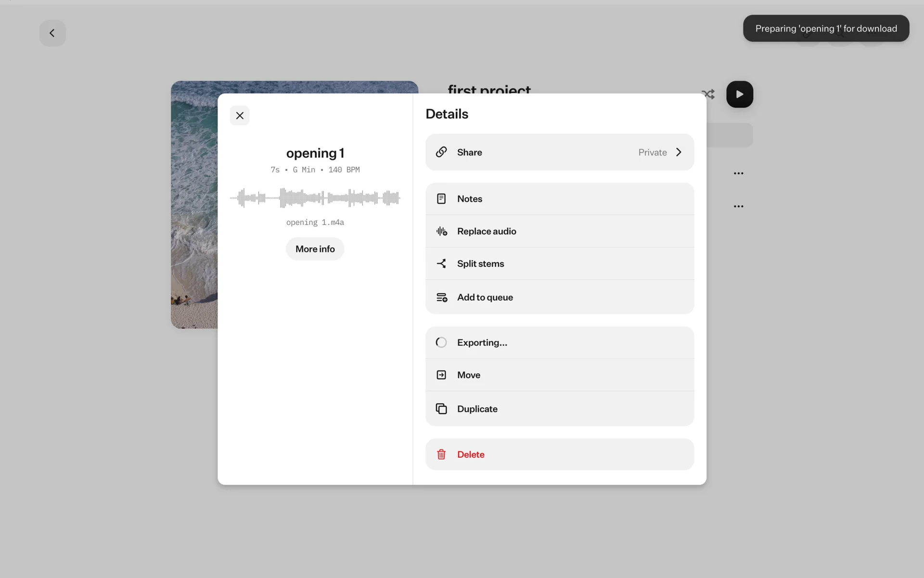The image size is (924, 578).
Task: Open the lower track's three-dot menu
Action: pyautogui.click(x=738, y=206)
